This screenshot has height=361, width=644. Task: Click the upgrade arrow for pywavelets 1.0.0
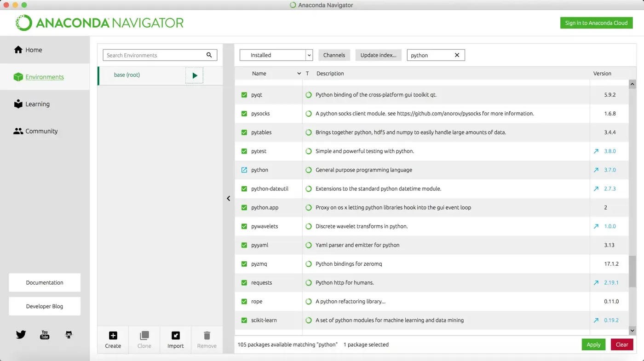596,226
